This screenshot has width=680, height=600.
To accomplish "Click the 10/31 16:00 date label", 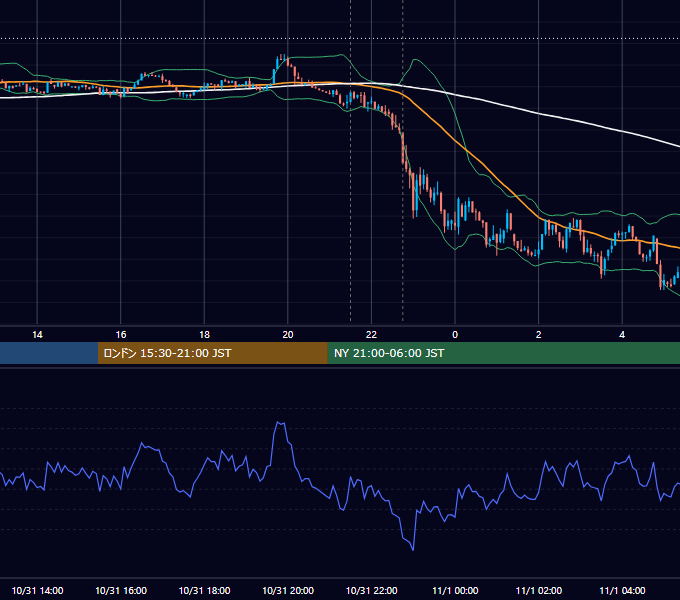I will point(121,590).
